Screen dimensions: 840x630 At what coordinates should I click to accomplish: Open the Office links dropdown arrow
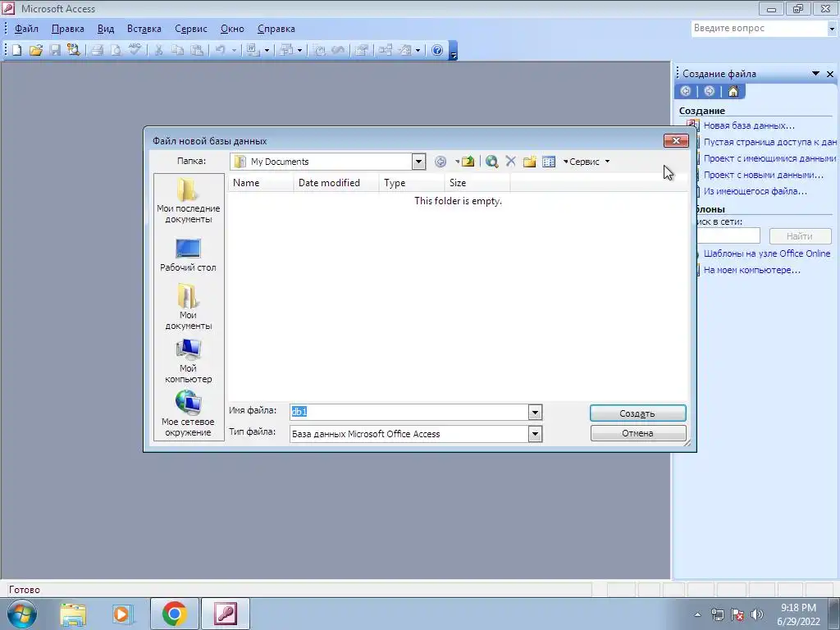[267, 50]
